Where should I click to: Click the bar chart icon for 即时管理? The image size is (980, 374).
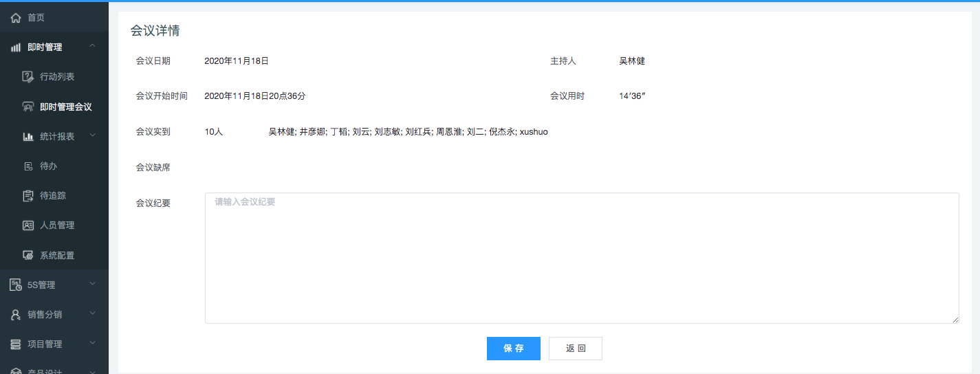pos(16,47)
